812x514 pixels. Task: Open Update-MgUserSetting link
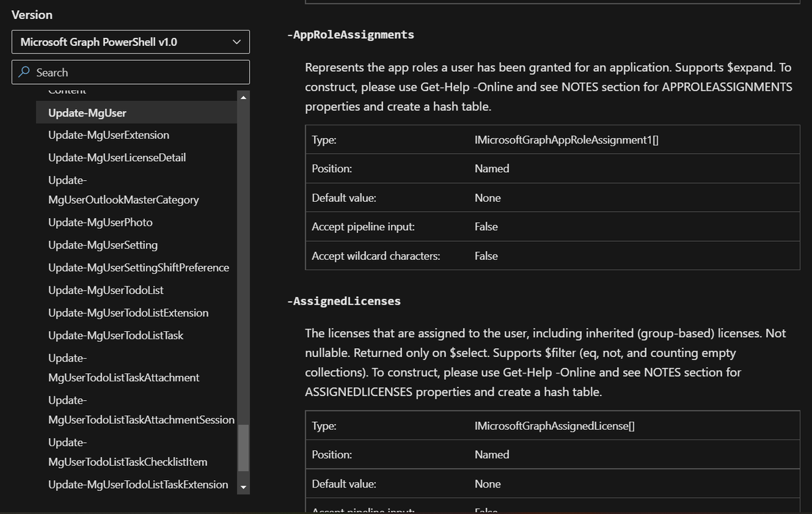(103, 244)
